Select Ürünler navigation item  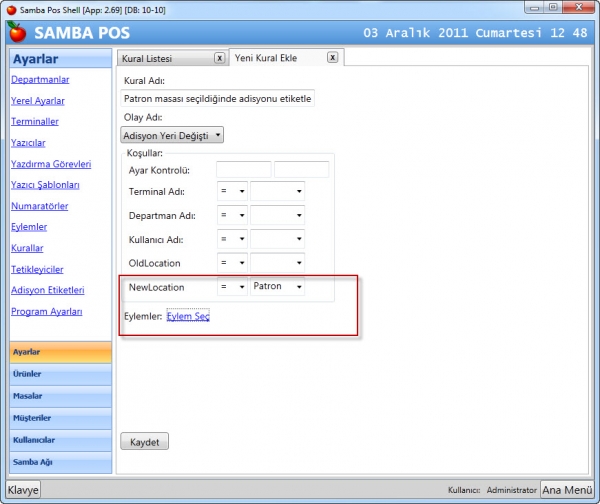tap(60, 374)
